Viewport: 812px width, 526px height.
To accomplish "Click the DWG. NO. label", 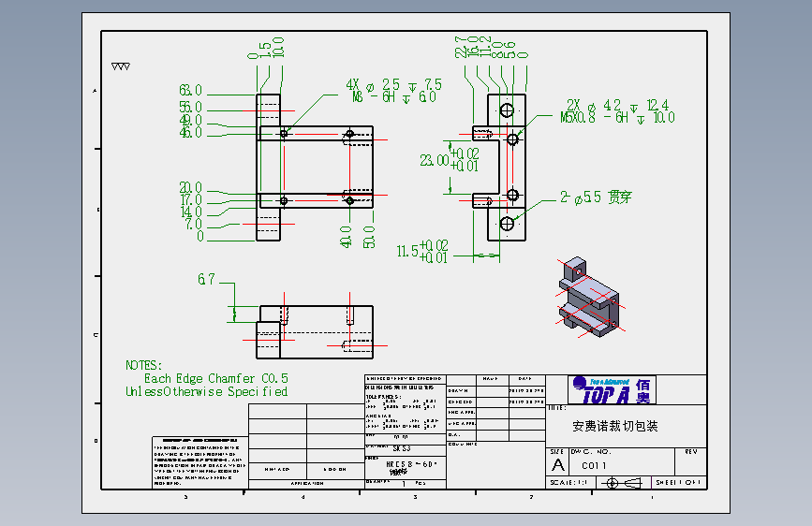I will click(x=591, y=452).
